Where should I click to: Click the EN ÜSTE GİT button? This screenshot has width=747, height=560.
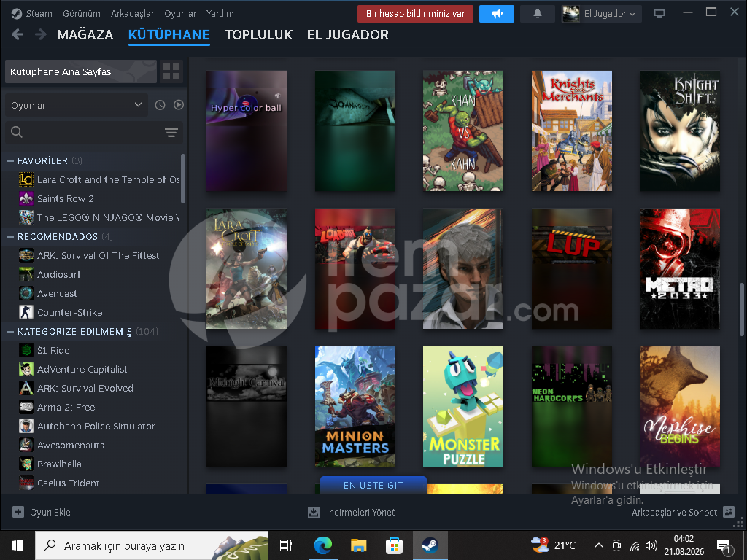(373, 485)
